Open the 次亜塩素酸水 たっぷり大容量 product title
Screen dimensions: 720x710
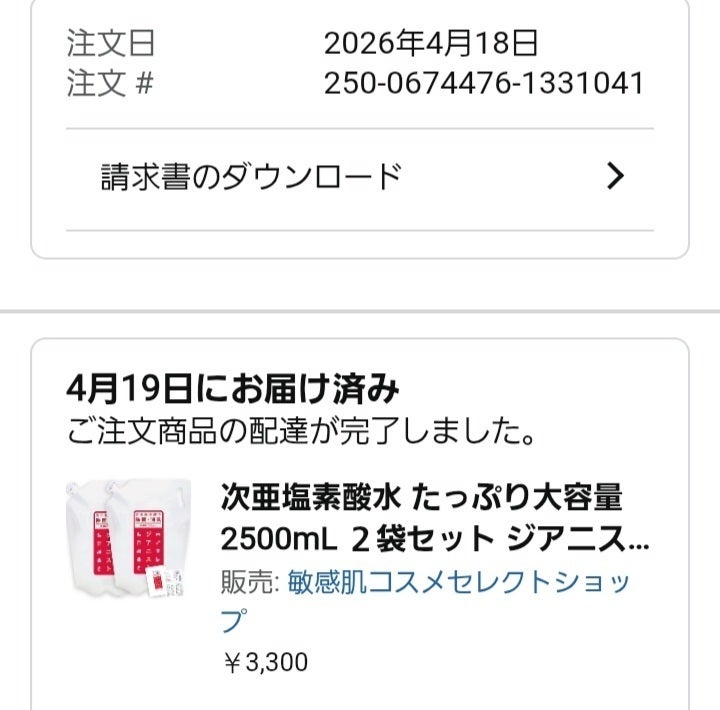pos(421,497)
